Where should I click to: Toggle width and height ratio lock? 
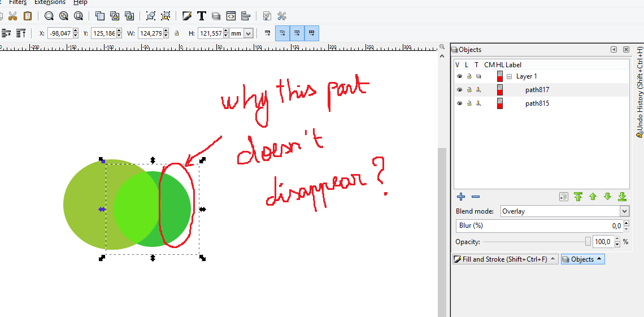[x=176, y=33]
